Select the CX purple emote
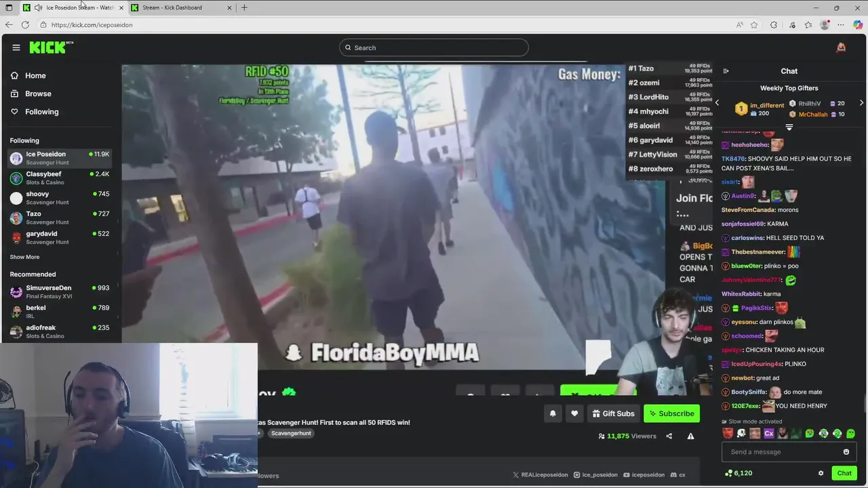Viewport: 868px width, 488px height. pos(769,434)
